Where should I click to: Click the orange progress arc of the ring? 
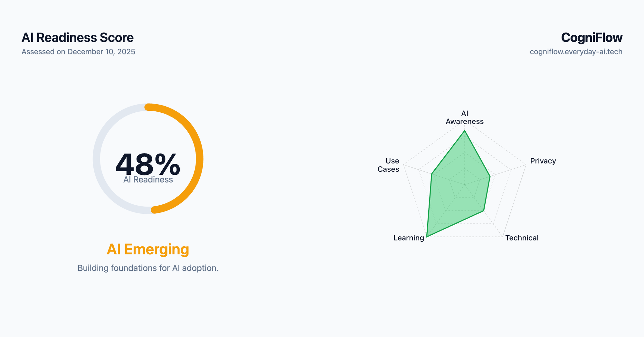tap(199, 159)
